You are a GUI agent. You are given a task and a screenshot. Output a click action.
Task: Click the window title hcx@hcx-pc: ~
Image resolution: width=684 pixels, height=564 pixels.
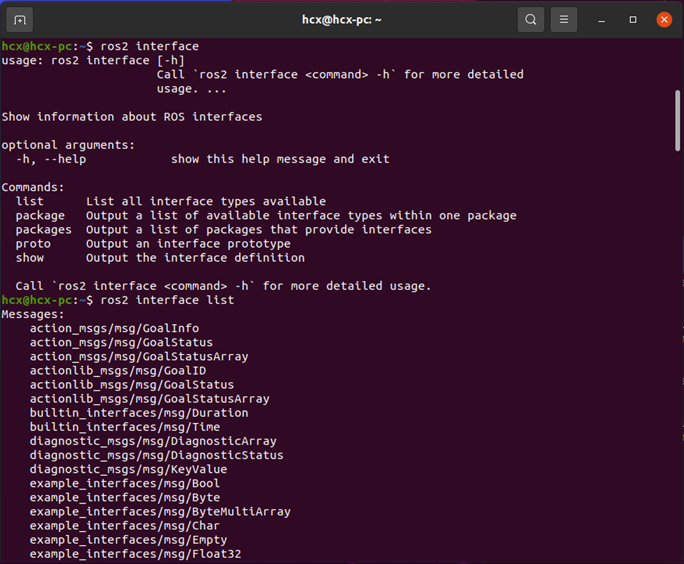pyautogui.click(x=342, y=19)
